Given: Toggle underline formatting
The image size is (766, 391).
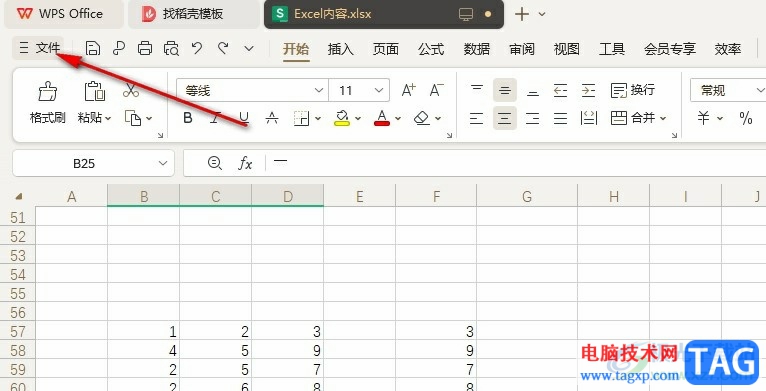Looking at the screenshot, I should [244, 118].
